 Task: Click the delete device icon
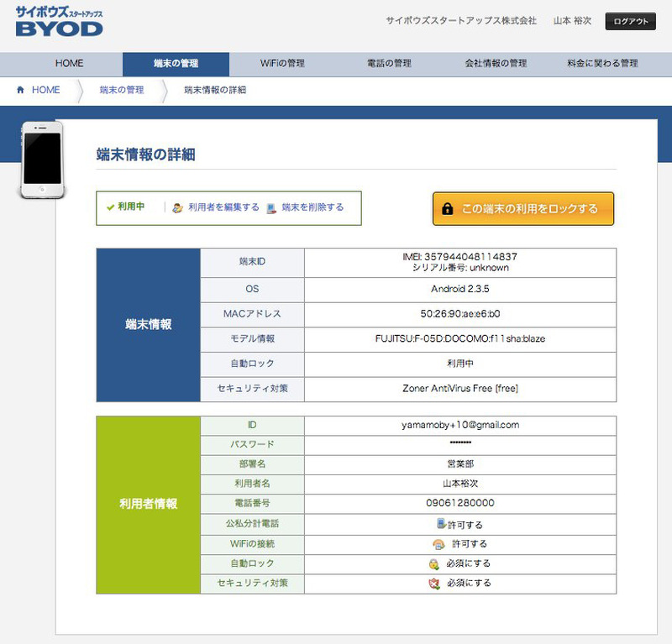270,208
